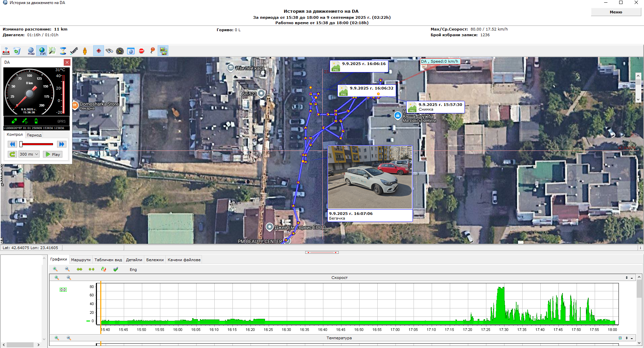
Task: Click the red playback position slider
Action: (37, 144)
